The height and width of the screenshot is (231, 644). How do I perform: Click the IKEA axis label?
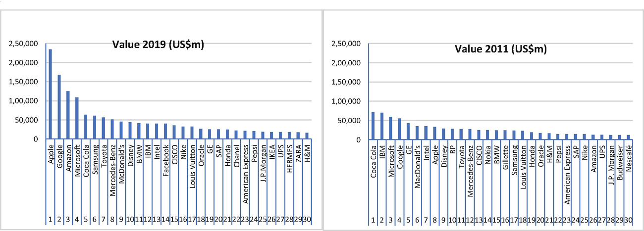click(x=272, y=151)
